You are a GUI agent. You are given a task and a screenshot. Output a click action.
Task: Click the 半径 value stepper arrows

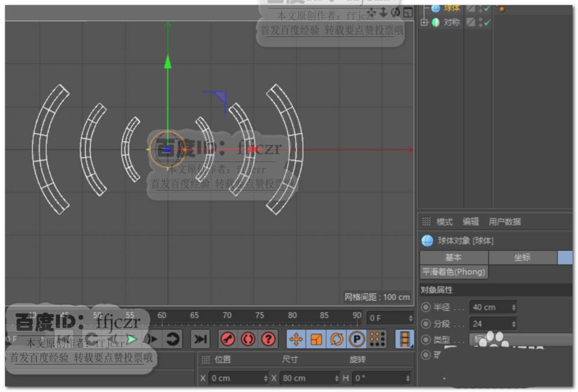pyautogui.click(x=514, y=308)
